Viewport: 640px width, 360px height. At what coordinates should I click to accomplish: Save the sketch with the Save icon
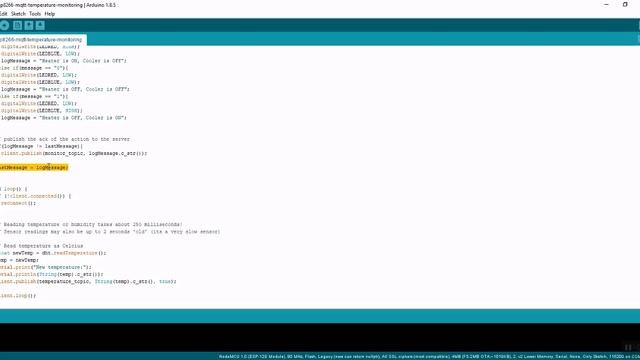coord(40,26)
